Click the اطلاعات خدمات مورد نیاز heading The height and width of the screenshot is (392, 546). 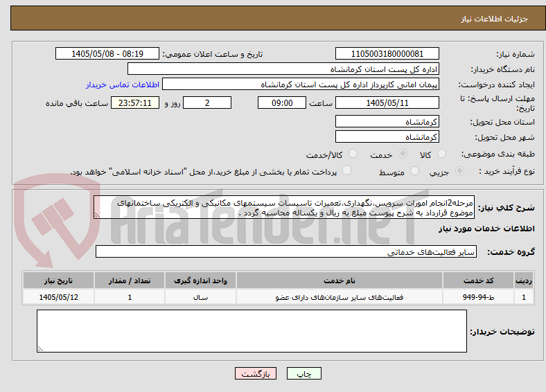[486, 229]
